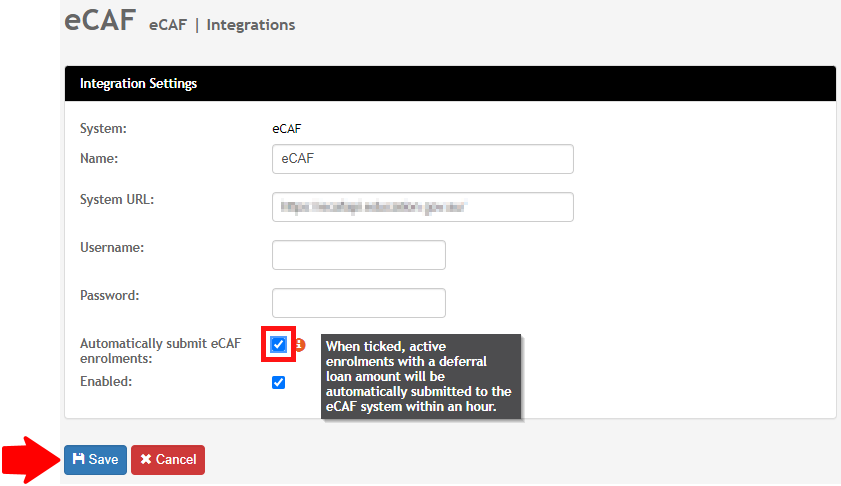Tick the Automatically submit eCAF enrolments checkbox
Screen dimensions: 841x486
coord(279,345)
